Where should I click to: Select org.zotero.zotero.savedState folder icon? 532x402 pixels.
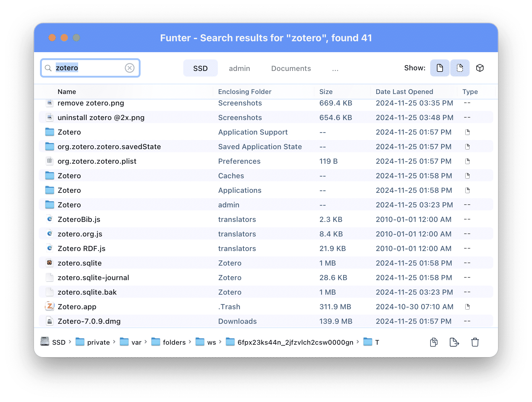[x=50, y=146]
